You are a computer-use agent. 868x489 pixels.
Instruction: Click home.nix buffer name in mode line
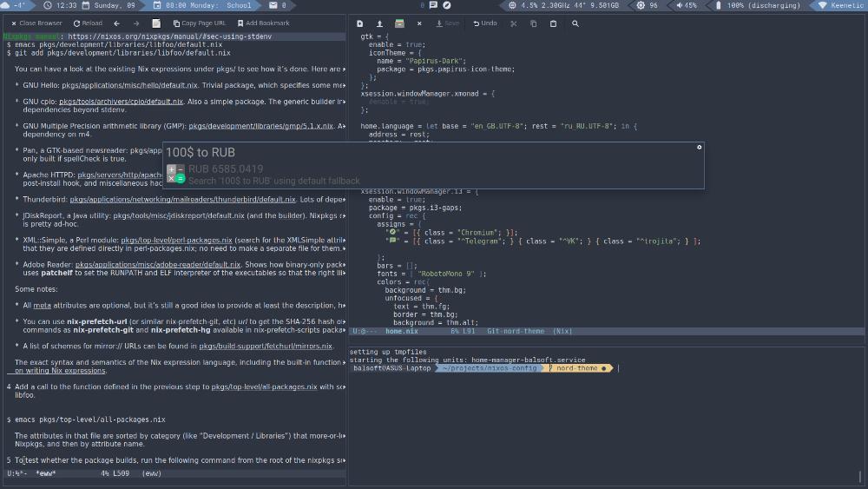coord(401,331)
